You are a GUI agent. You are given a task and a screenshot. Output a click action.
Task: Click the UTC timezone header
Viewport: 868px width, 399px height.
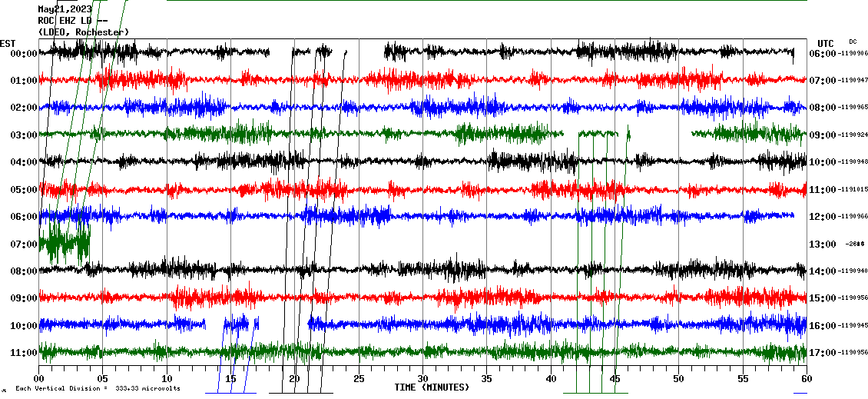[x=825, y=43]
